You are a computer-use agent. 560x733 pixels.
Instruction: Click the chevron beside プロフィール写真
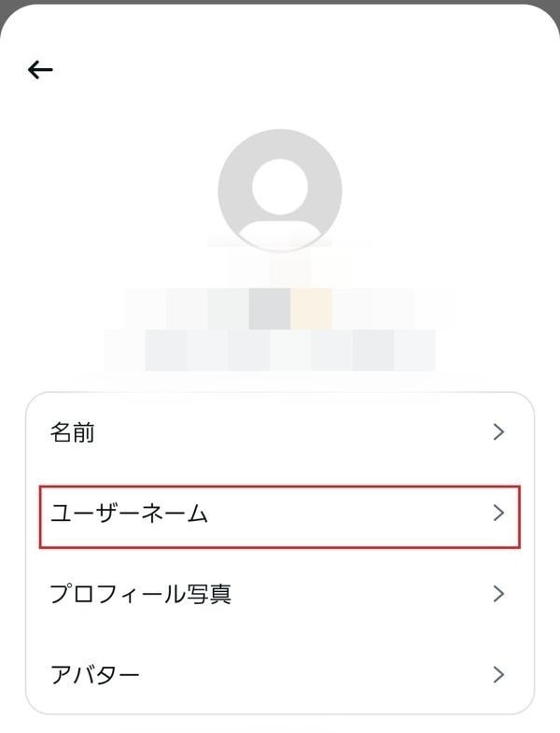pos(498,594)
